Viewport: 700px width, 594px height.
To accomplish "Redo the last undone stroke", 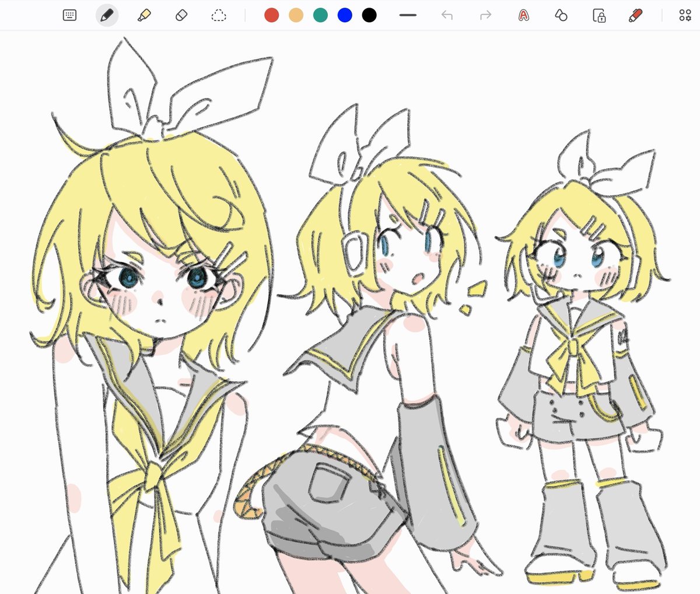I will [x=485, y=15].
